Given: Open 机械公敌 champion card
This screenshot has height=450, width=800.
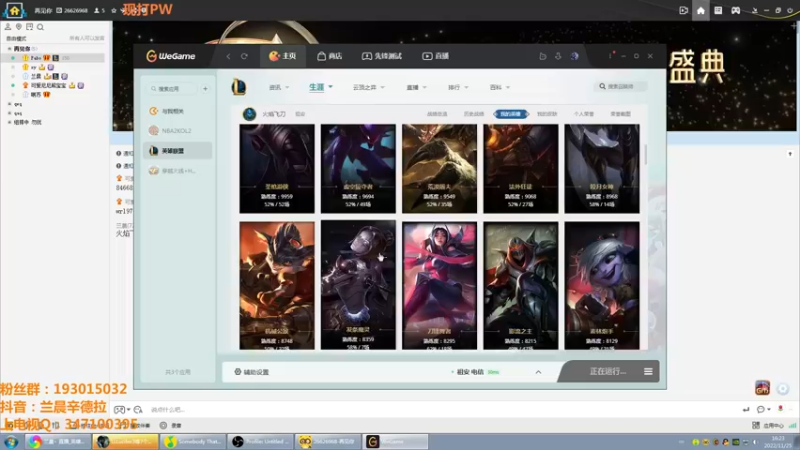Looking at the screenshot, I should 277,285.
